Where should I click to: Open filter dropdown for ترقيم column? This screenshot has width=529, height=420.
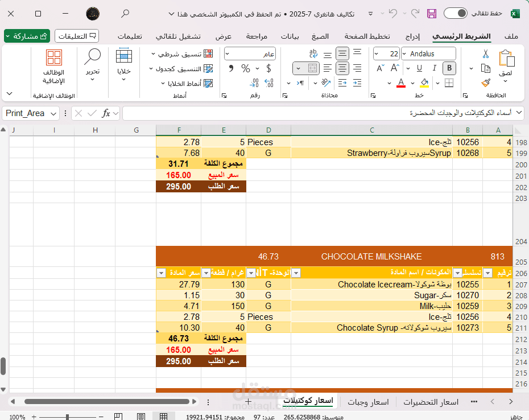[x=487, y=273]
